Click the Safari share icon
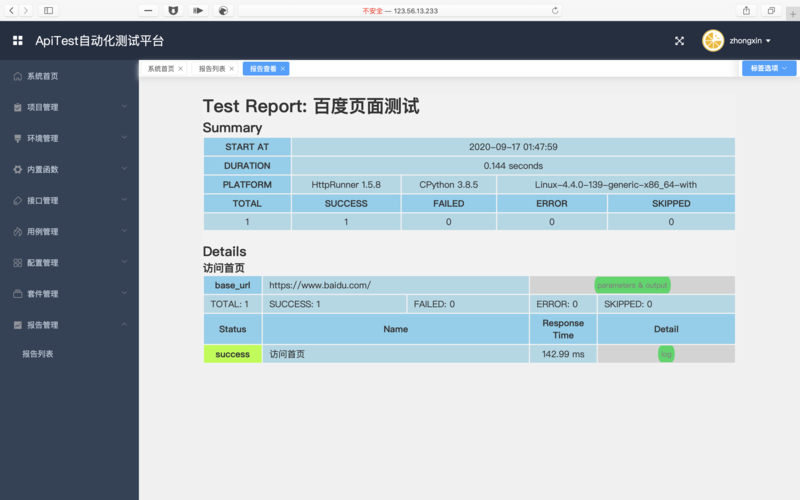This screenshot has height=500, width=800. pyautogui.click(x=746, y=10)
